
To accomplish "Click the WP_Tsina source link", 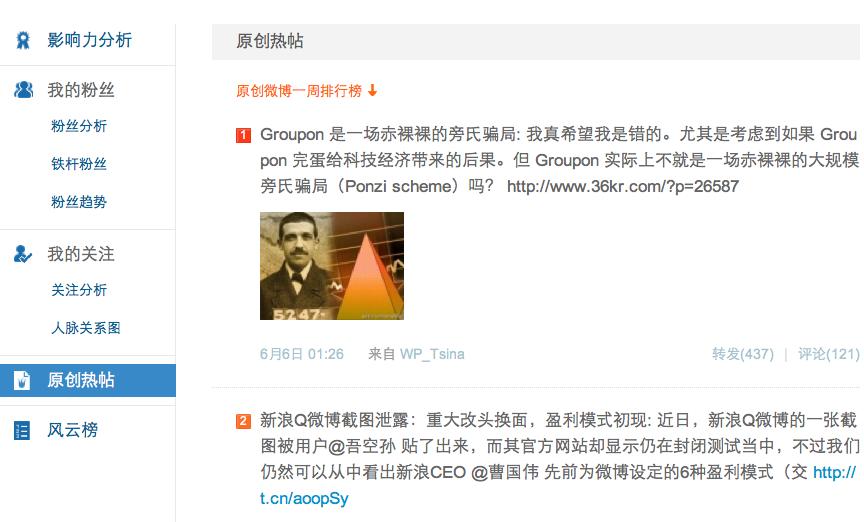I will point(432,354).
